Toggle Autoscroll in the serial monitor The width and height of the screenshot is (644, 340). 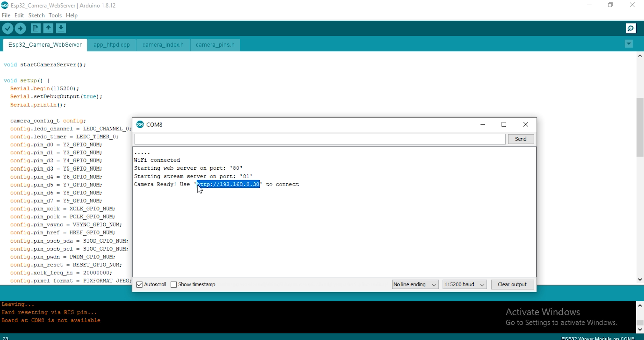140,284
